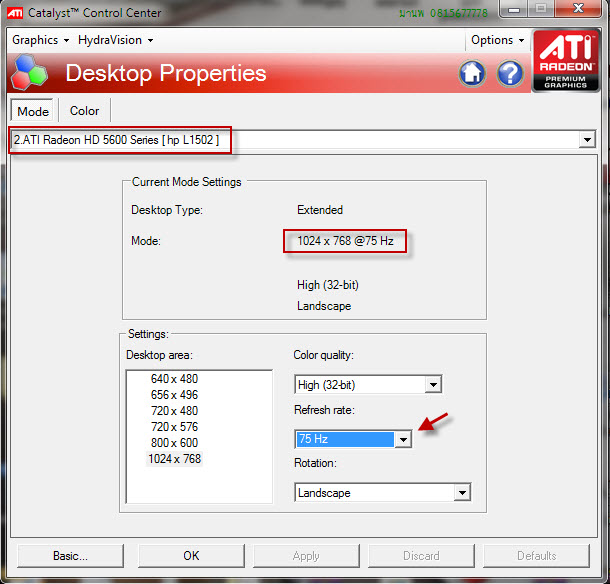The width and height of the screenshot is (610, 584).
Task: Expand the display selection dropdown arrow
Action: click(x=587, y=139)
